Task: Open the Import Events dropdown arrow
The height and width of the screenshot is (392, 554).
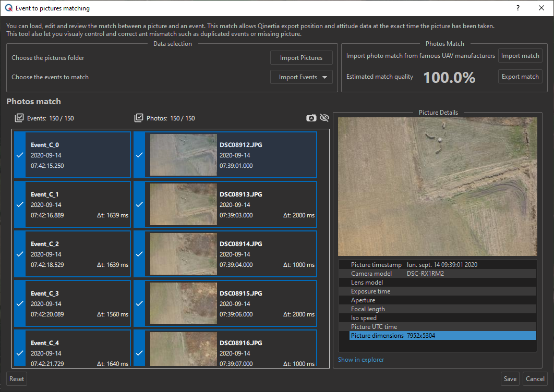Action: 326,77
